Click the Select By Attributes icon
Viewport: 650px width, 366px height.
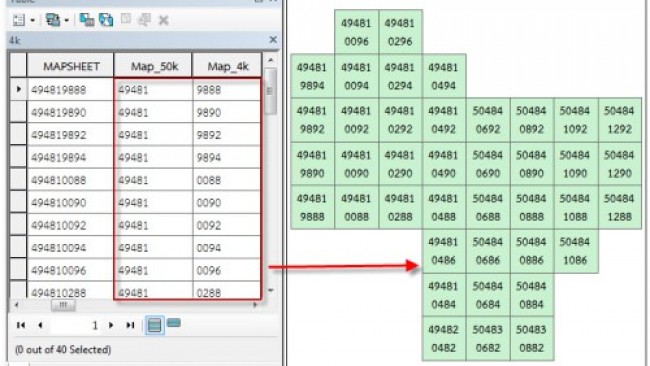coord(87,19)
